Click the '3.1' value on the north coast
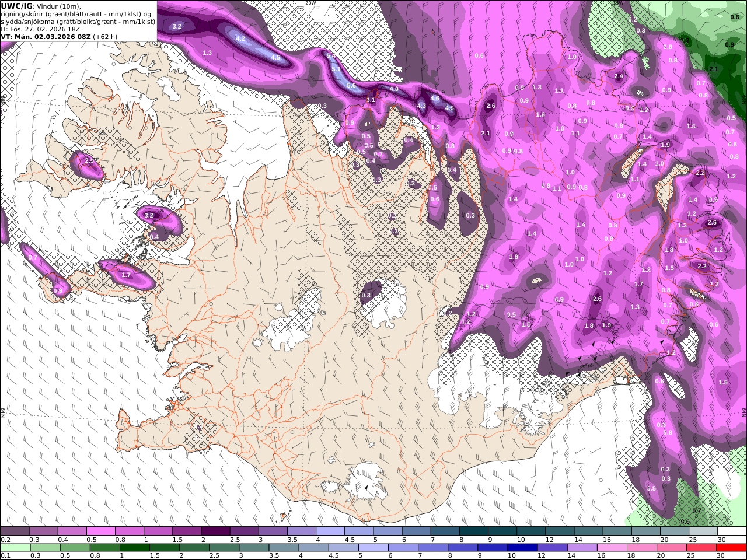Viewport: 747px width, 560px height. (x=371, y=100)
